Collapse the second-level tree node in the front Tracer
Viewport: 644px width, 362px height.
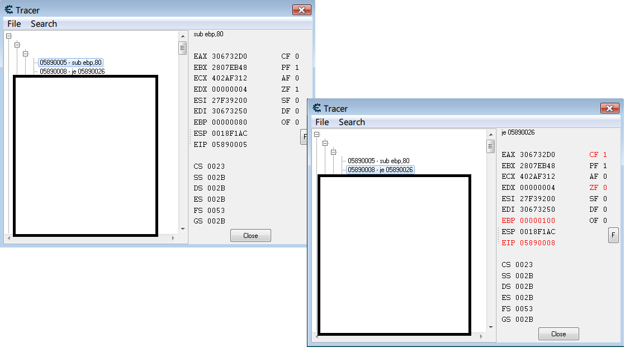click(x=325, y=143)
